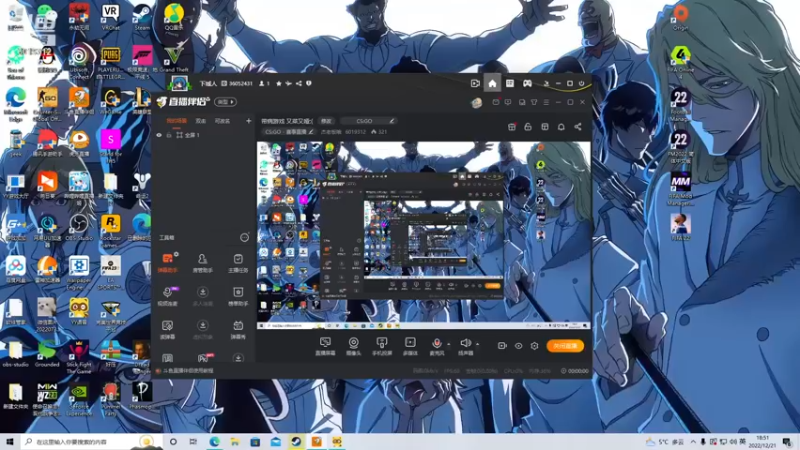Open the 弹幕秀 danmaku show tool

point(238,330)
